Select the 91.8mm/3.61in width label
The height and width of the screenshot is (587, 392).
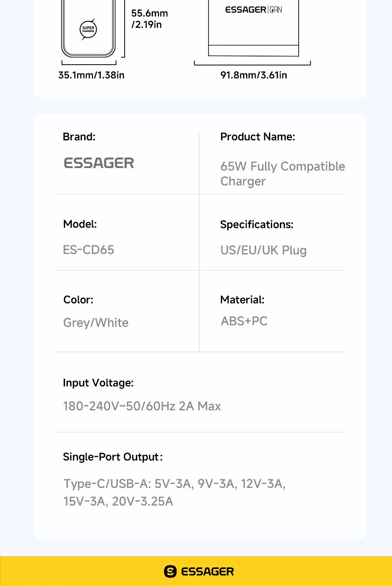tap(254, 75)
